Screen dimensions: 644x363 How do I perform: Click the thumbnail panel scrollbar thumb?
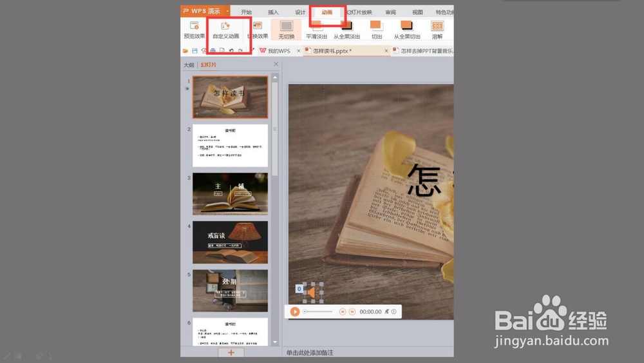[275, 129]
